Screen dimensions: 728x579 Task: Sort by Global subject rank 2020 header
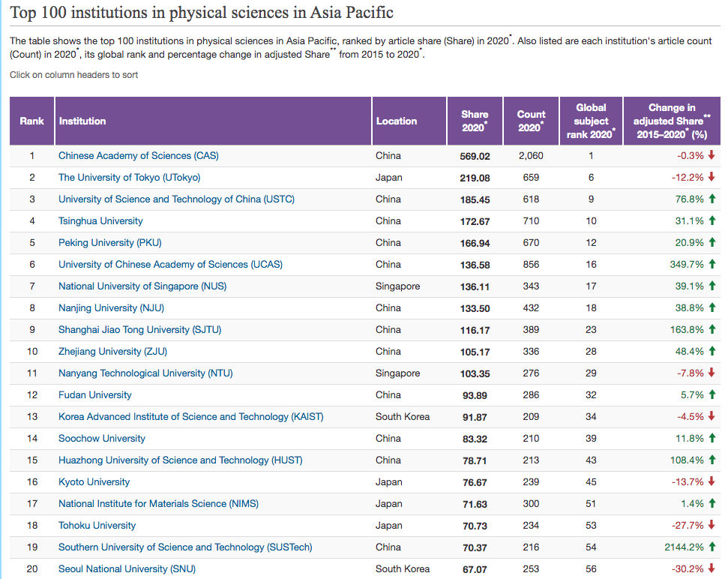click(591, 121)
